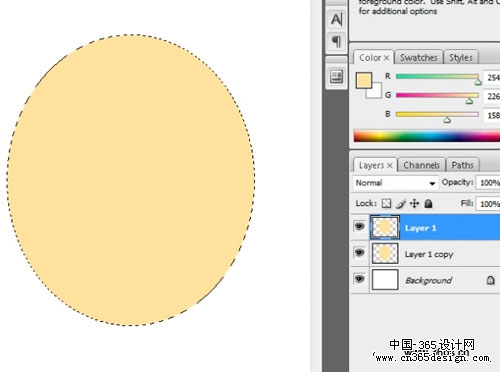Toggle lock position move icon

[414, 203]
